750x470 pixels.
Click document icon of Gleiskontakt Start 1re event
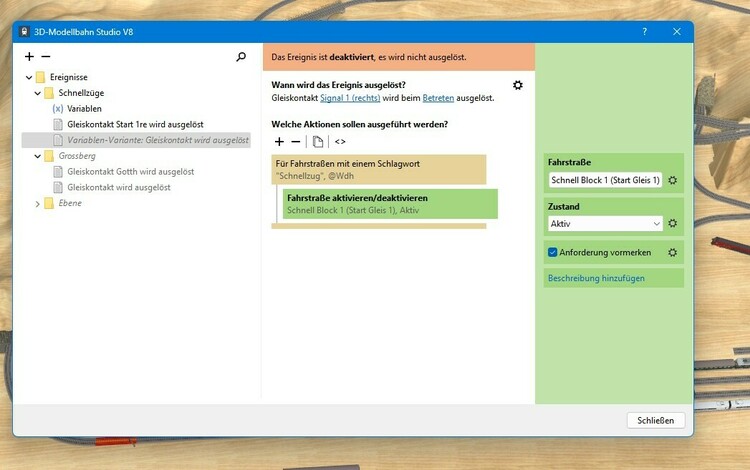58,124
